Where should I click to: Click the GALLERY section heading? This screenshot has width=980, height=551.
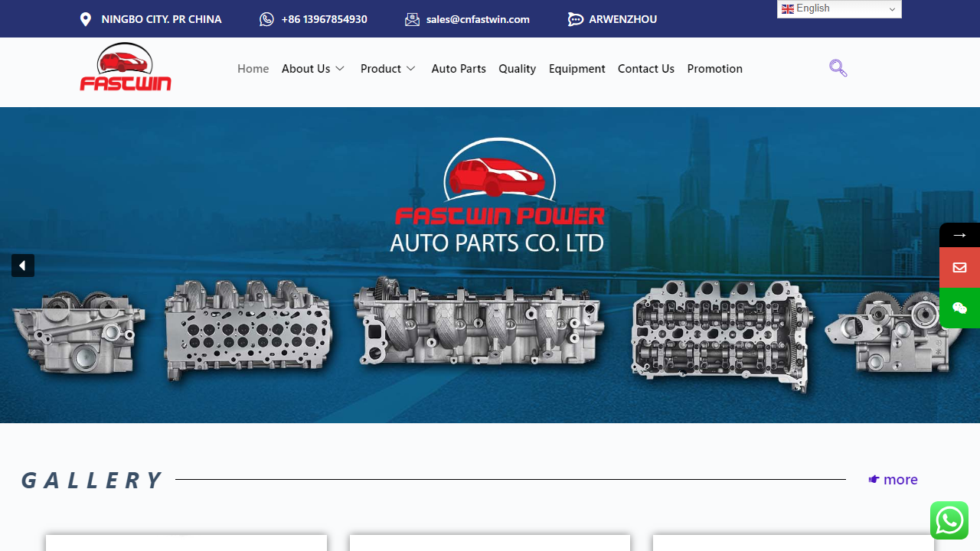click(91, 481)
